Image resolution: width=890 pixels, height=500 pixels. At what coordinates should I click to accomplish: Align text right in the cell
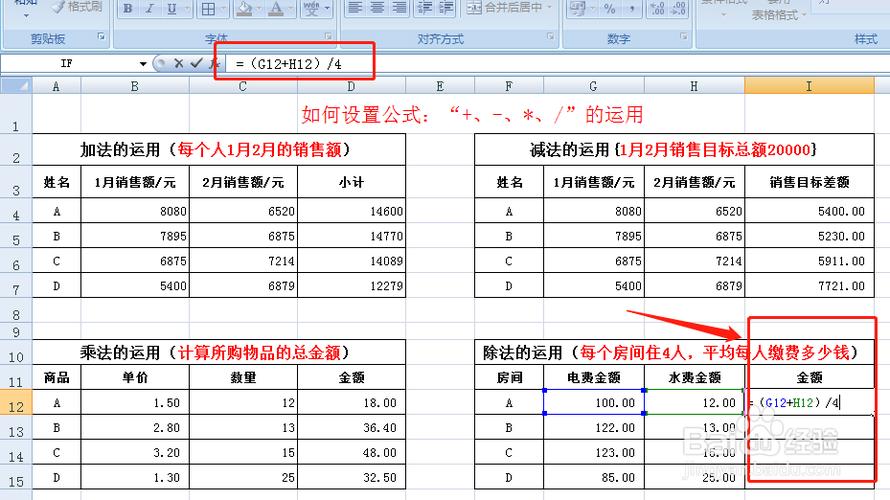tap(400, 8)
